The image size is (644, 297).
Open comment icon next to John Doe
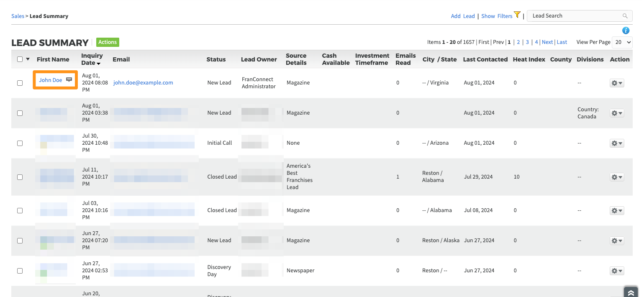(x=69, y=80)
